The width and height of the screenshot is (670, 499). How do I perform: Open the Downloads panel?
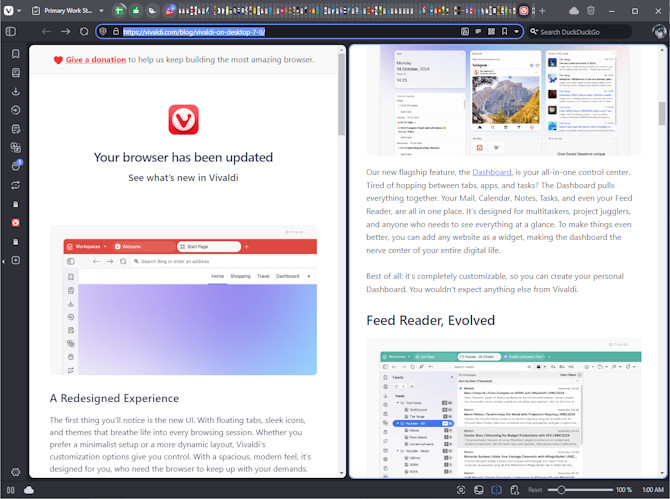(x=15, y=92)
